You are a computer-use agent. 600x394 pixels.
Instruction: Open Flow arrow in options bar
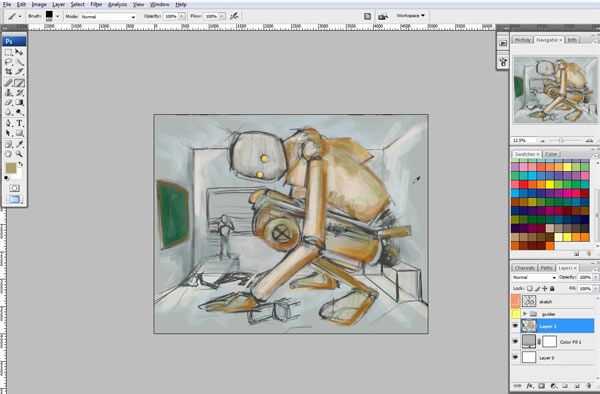tap(222, 16)
